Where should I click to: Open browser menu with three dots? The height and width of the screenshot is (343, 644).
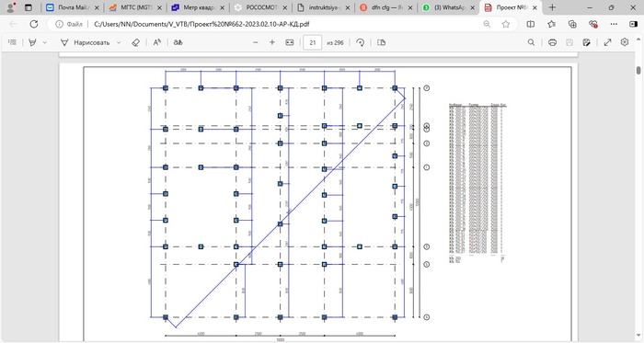point(614,24)
